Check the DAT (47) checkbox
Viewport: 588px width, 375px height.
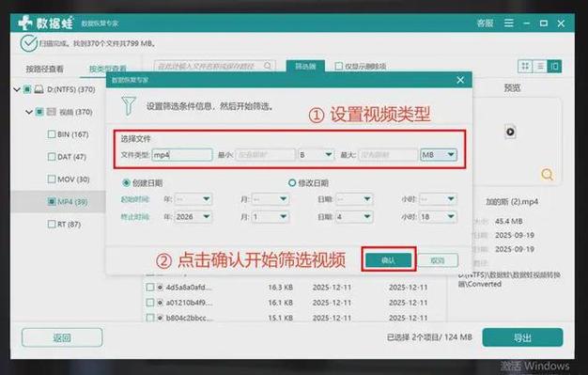point(52,157)
